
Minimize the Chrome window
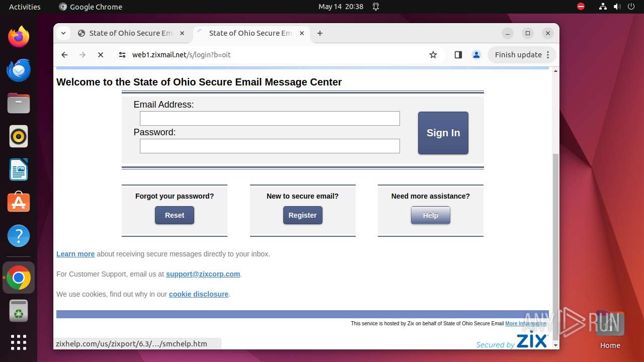click(x=508, y=33)
